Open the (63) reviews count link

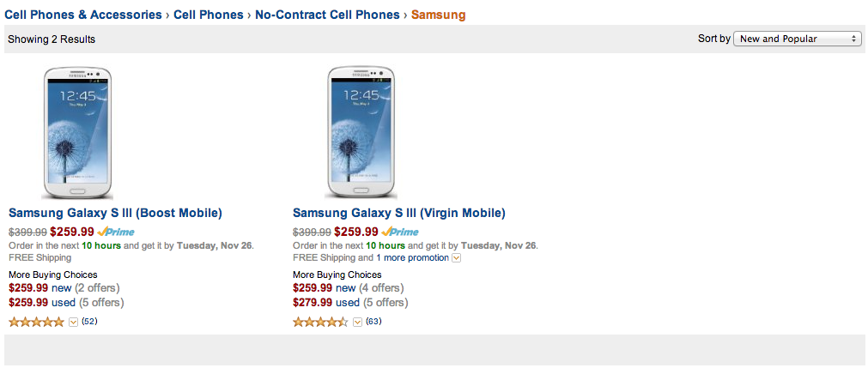373,322
